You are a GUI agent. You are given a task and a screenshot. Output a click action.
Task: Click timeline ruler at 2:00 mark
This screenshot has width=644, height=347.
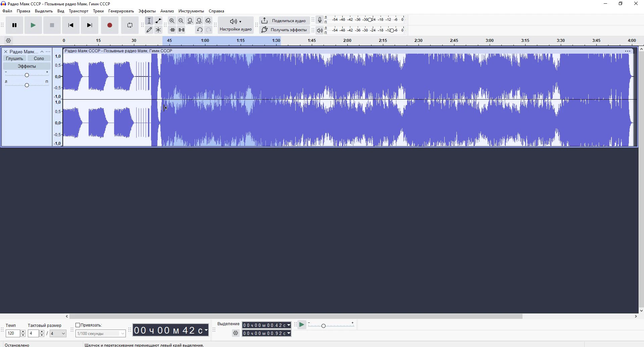[347, 41]
